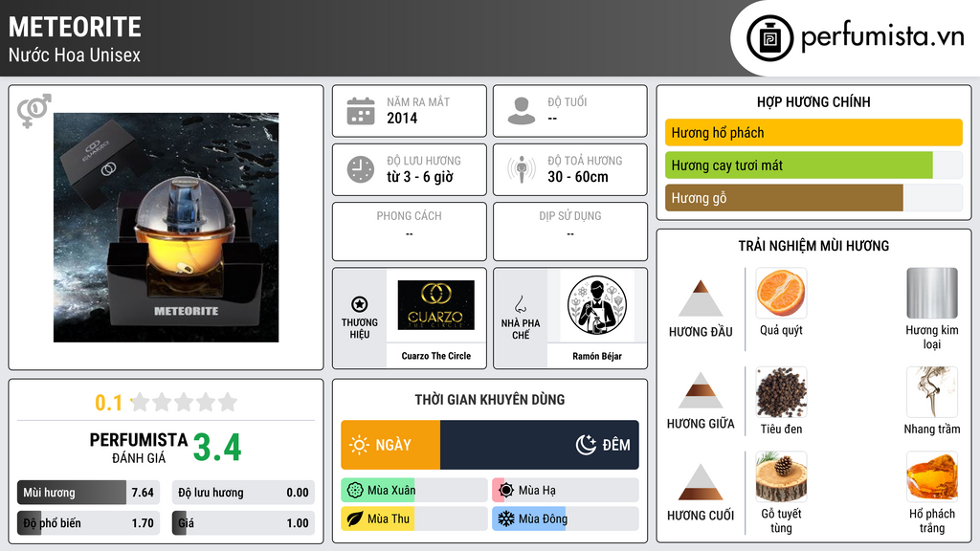Click the Hương cuối pyramid icon
This screenshot has height=551, width=980.
[x=701, y=482]
